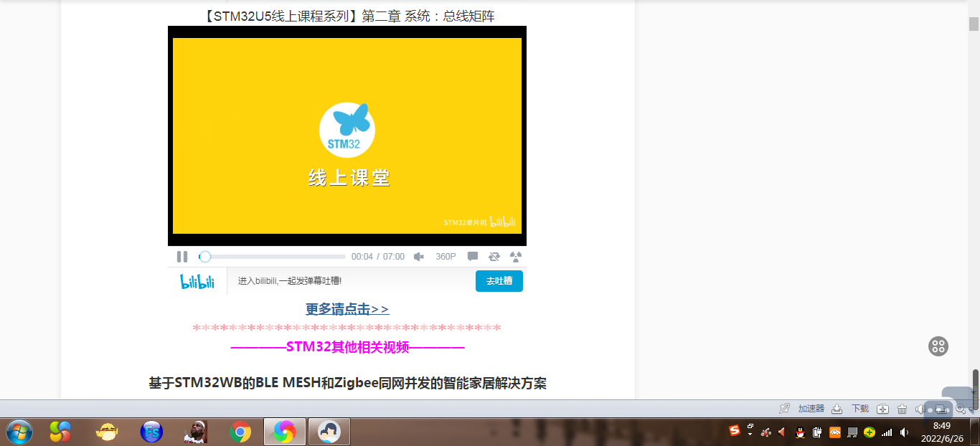Click the power plug tray icon
Screen dimensions: 980x446
(x=818, y=432)
